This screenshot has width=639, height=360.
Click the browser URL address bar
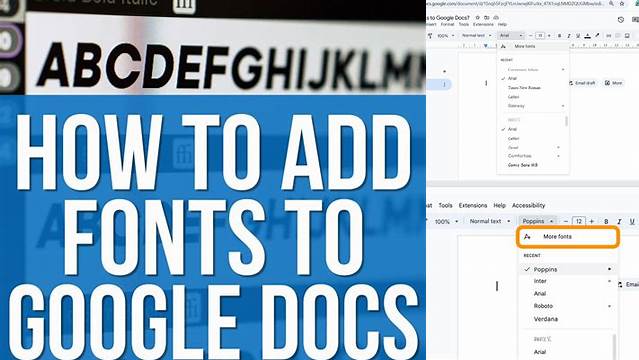(x=516, y=3)
